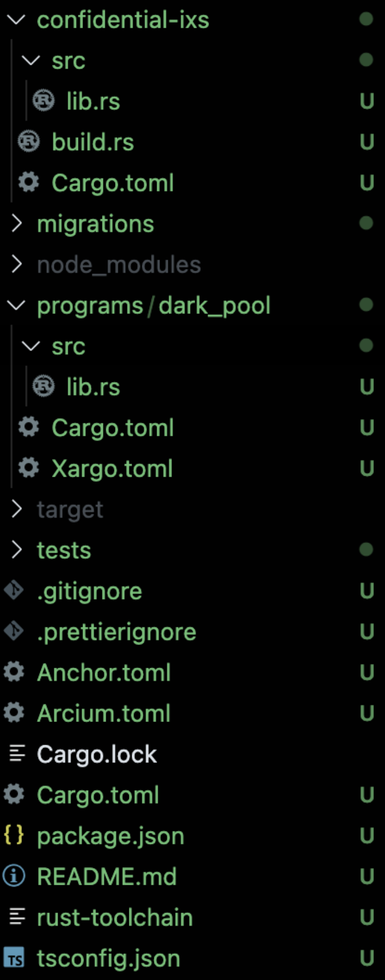This screenshot has width=385, height=980.
Task: Select the .prettierignore file
Action: click(116, 632)
